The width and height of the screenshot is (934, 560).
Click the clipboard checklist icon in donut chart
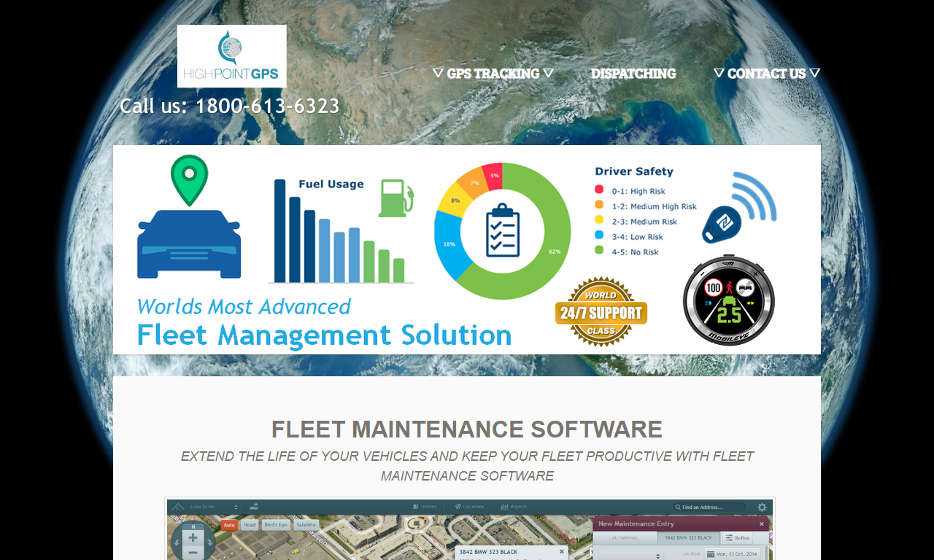coord(503,230)
